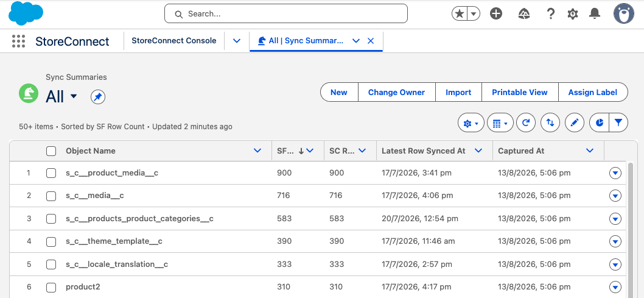
Task: Click the pencil edit list icon
Action: click(x=574, y=122)
